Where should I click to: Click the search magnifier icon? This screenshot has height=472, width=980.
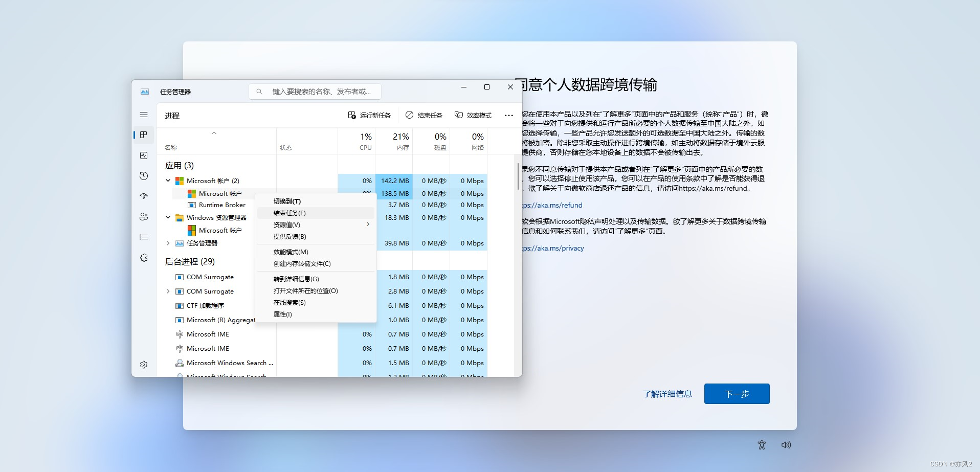(x=259, y=92)
